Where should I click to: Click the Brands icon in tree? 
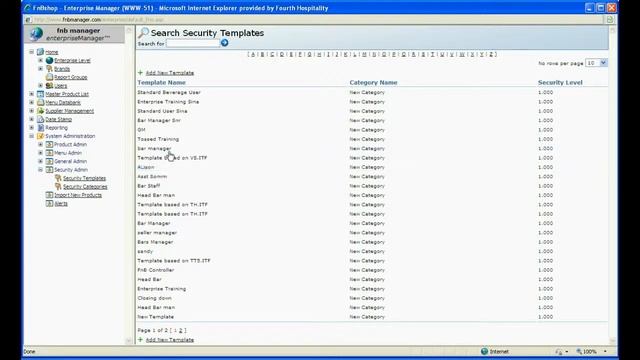pyautogui.click(x=49, y=69)
